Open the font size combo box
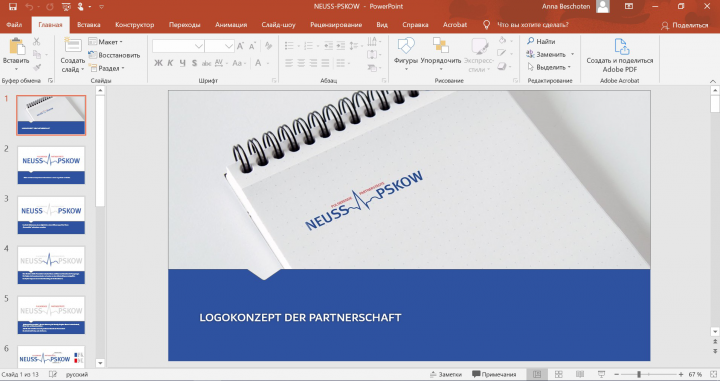This screenshot has height=381, width=720. point(219,46)
